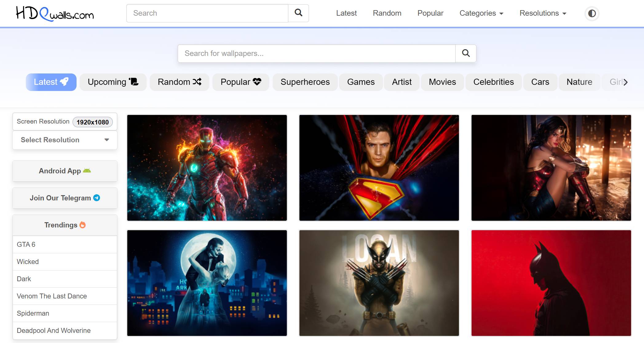The width and height of the screenshot is (644, 343).
Task: Click the Android App button
Action: pos(65,171)
